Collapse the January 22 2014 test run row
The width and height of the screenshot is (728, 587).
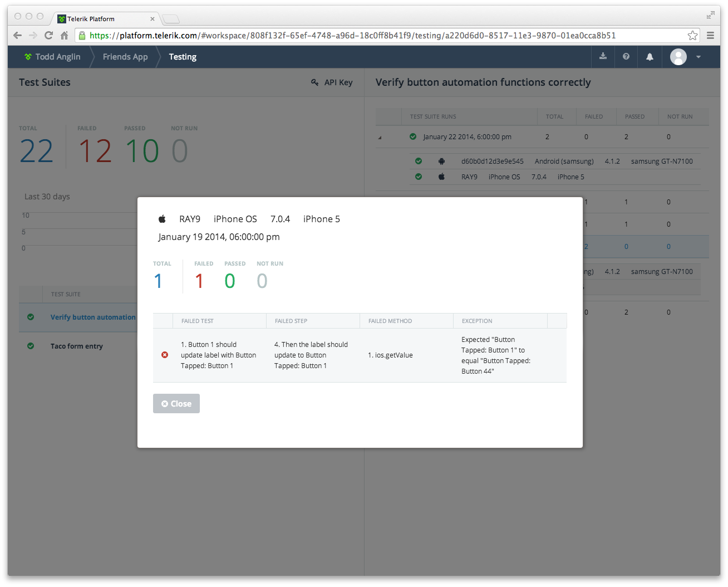point(380,138)
